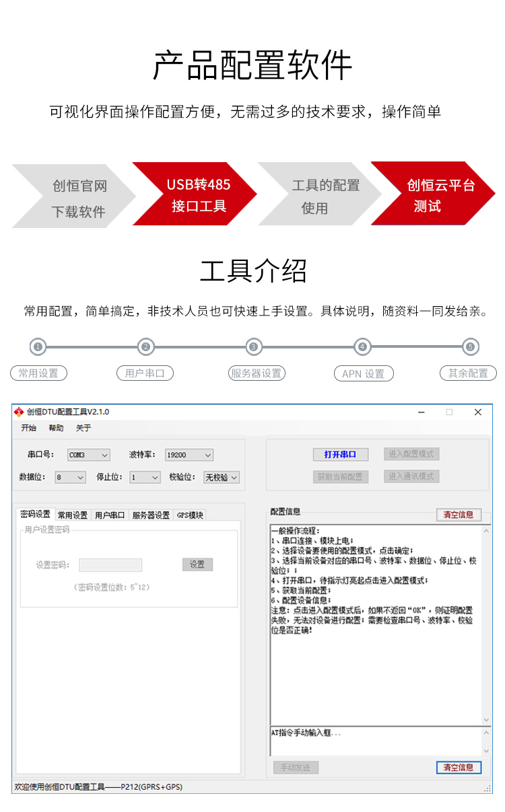
Task: Click the APN 设置 step label
Action: [364, 374]
